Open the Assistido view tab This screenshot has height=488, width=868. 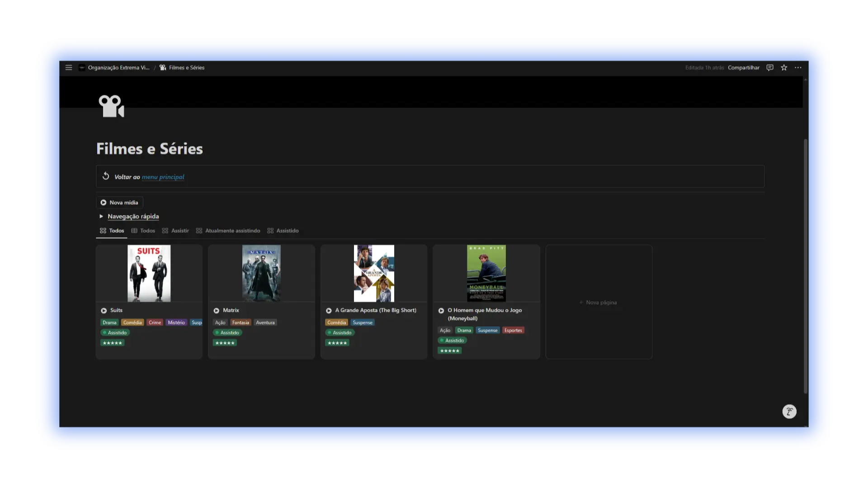tap(283, 230)
